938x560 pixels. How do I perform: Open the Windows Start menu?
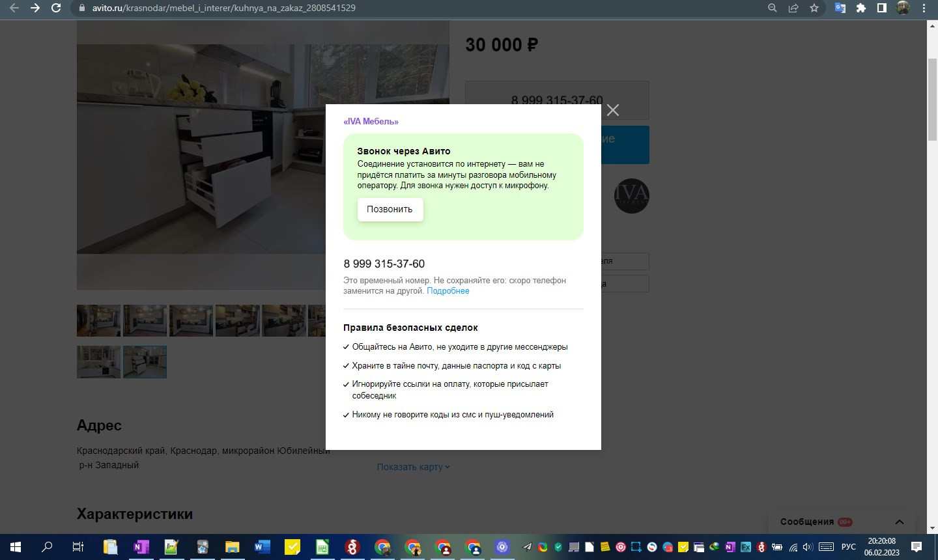pyautogui.click(x=16, y=547)
